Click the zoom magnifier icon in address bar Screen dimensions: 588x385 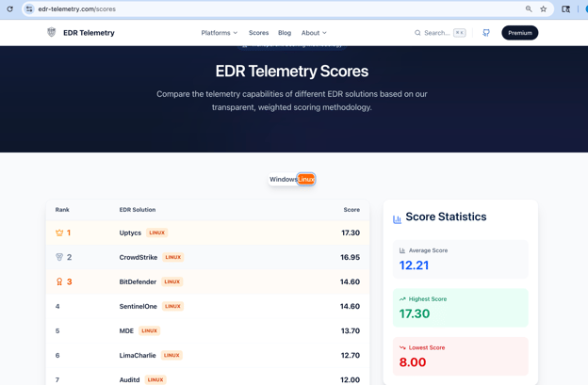[x=529, y=9]
